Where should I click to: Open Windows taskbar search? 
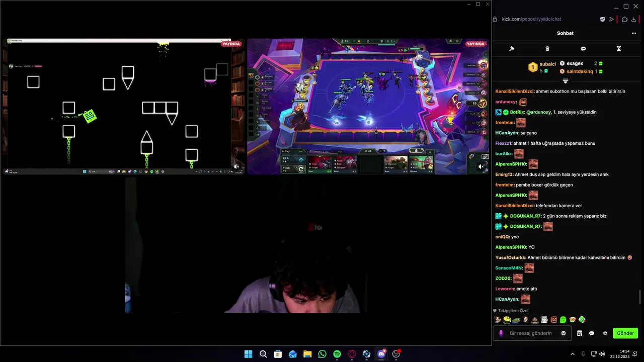pos(263,354)
